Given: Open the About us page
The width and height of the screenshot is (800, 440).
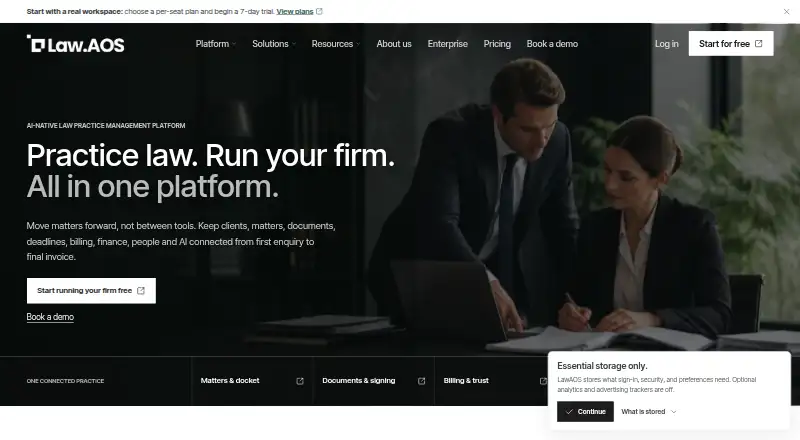Looking at the screenshot, I should click(x=394, y=44).
